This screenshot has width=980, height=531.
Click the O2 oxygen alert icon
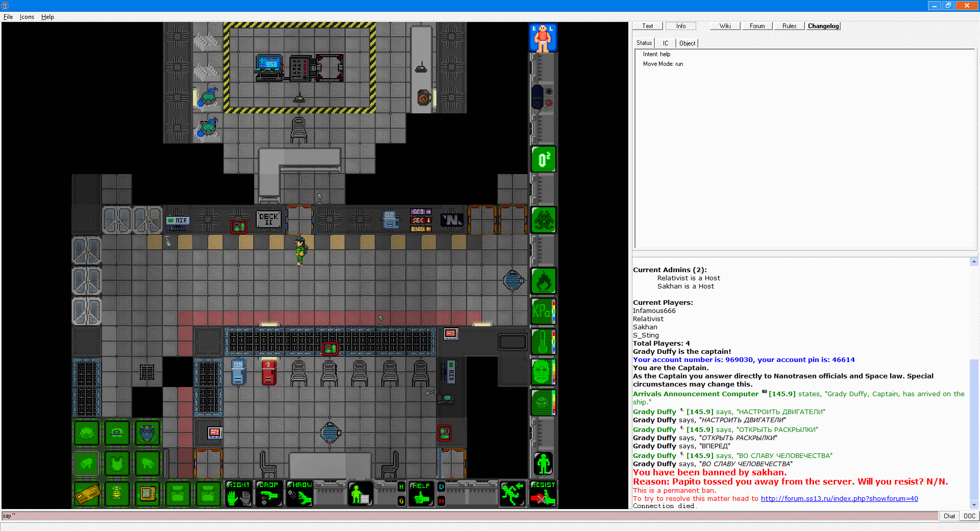point(544,159)
